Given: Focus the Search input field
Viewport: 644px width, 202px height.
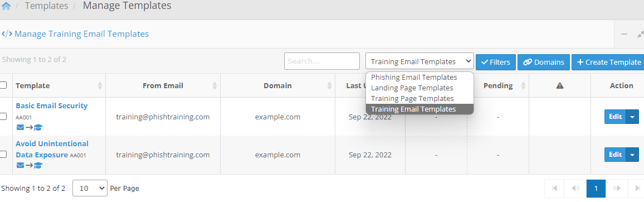Looking at the screenshot, I should click(x=321, y=61).
